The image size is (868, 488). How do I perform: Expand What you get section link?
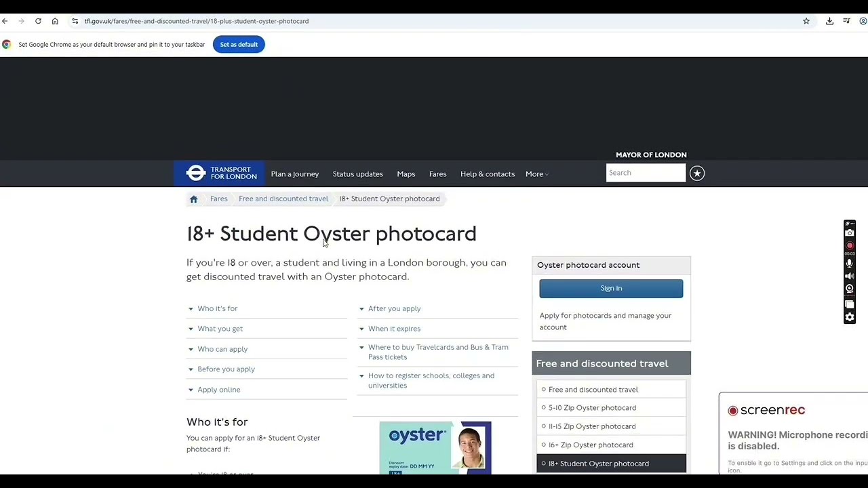click(220, 329)
